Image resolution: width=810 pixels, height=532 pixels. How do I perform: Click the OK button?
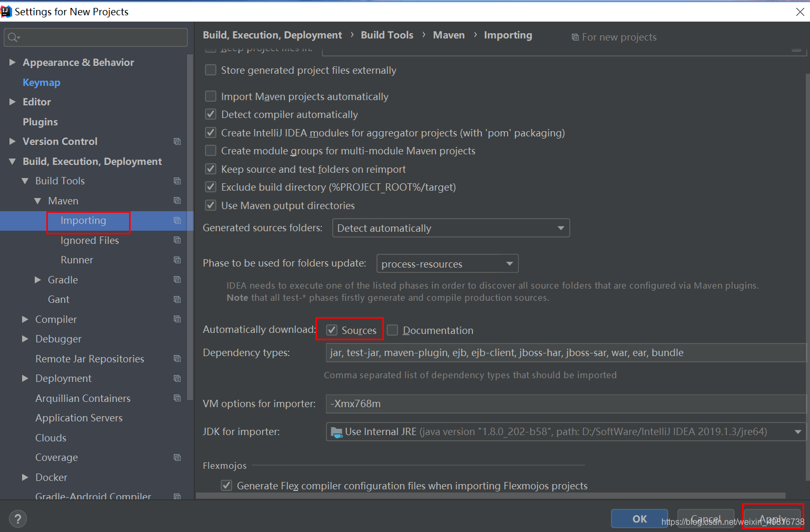(x=639, y=519)
